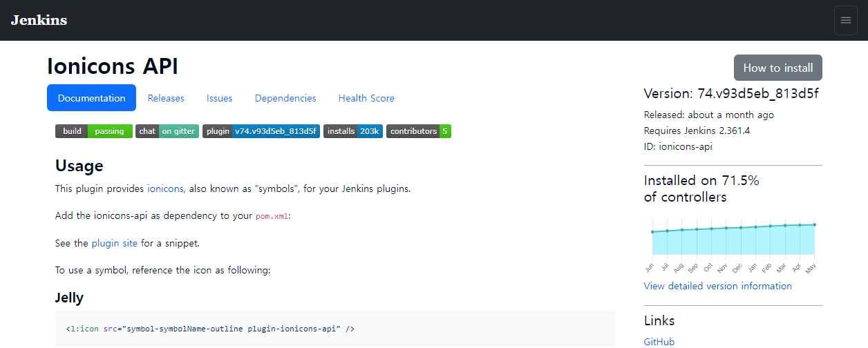Click the pom.xml inline code text
Image resolution: width=868 pixels, height=348 pixels.
pyautogui.click(x=272, y=216)
